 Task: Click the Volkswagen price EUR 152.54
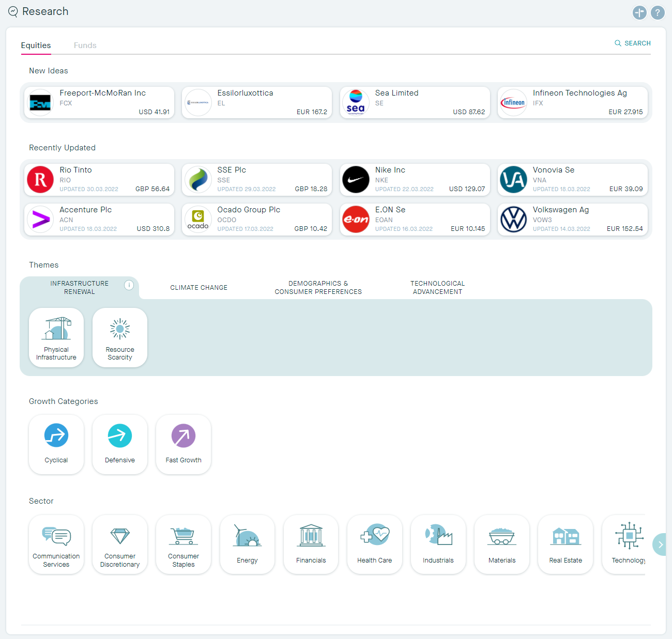(x=625, y=229)
